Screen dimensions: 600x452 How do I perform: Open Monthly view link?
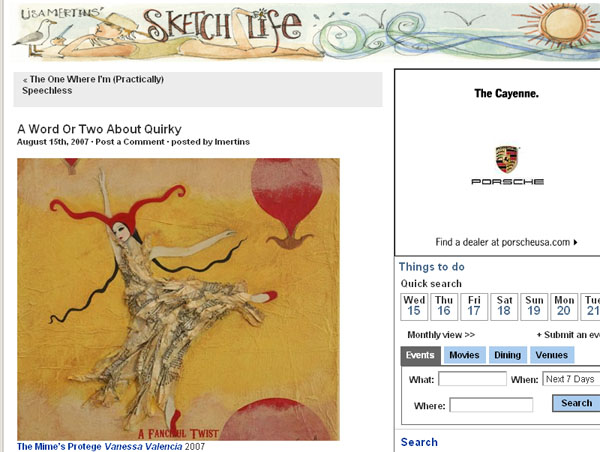(x=441, y=335)
